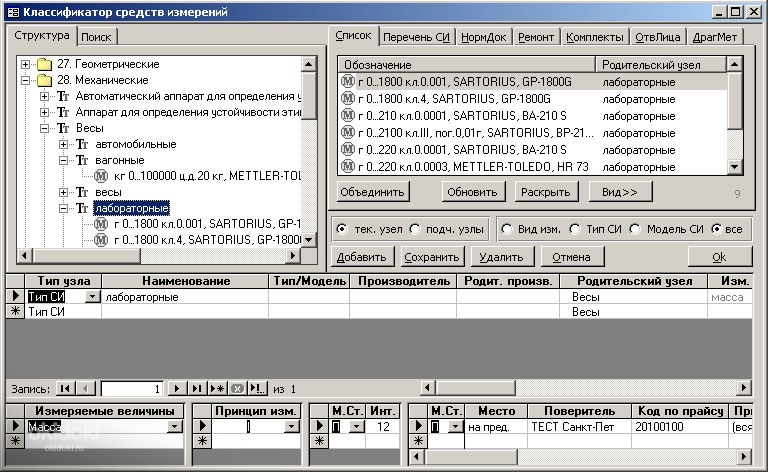
Task: Open the НормДок tab
Action: (x=483, y=37)
